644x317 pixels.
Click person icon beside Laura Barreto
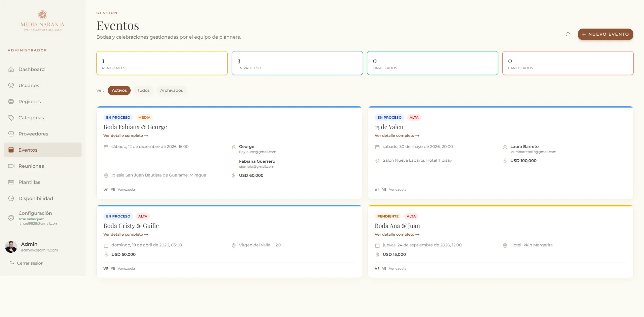click(505, 147)
